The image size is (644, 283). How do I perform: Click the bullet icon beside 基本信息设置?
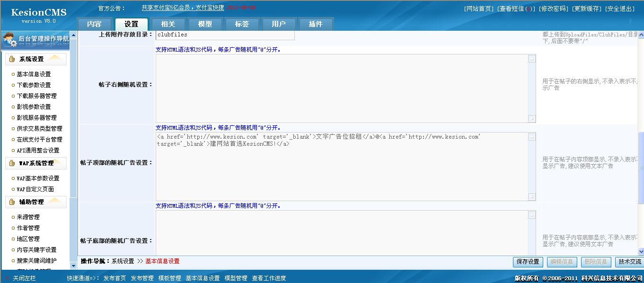[x=13, y=73]
